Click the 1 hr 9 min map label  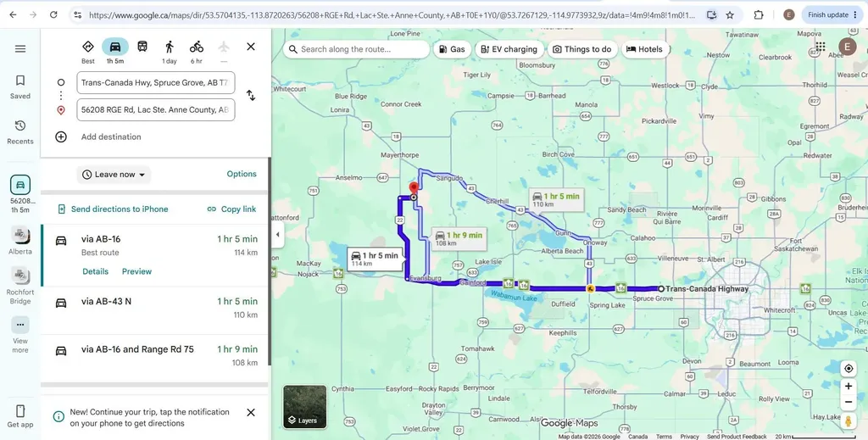click(458, 238)
